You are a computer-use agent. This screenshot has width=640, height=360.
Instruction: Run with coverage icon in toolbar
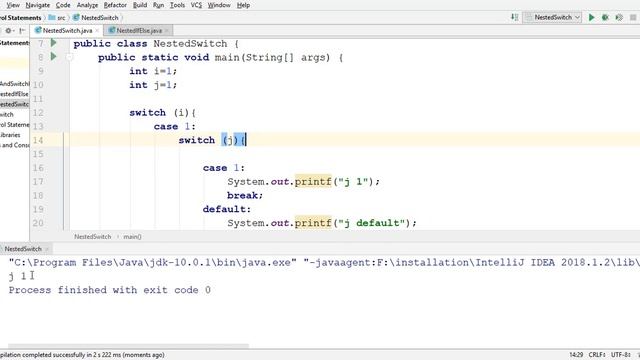[x=619, y=17]
